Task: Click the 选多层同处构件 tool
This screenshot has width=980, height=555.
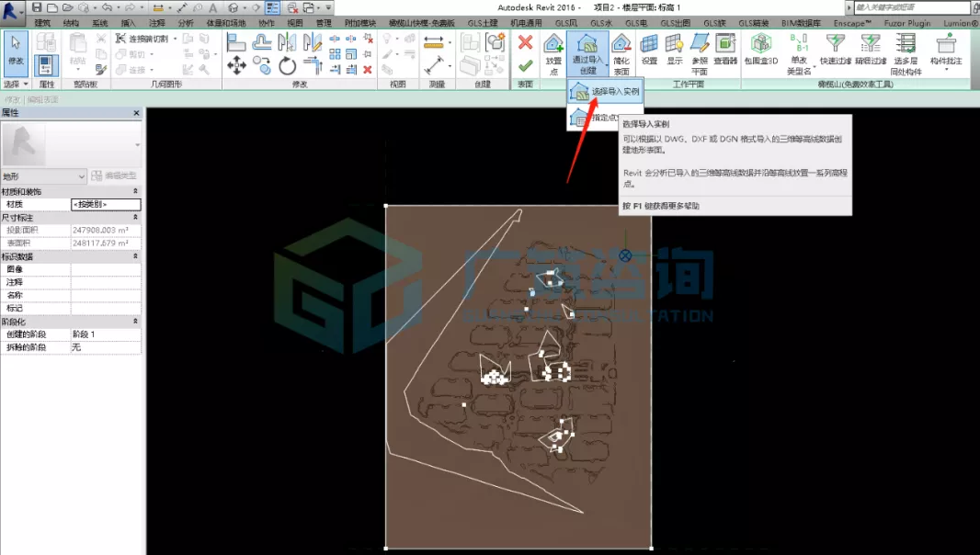Action: click(x=906, y=54)
